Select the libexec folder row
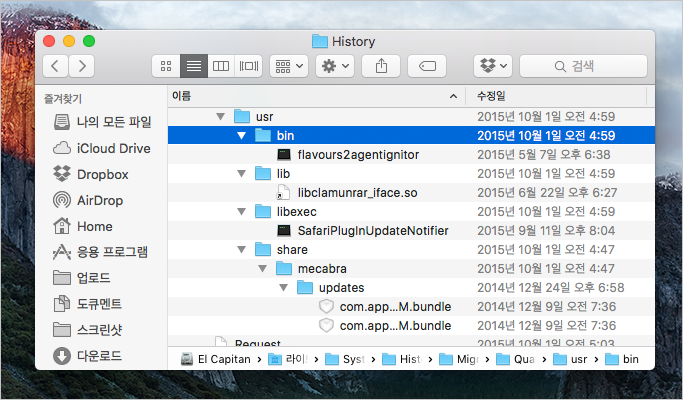Screen dimensions: 683x400 point(411,212)
